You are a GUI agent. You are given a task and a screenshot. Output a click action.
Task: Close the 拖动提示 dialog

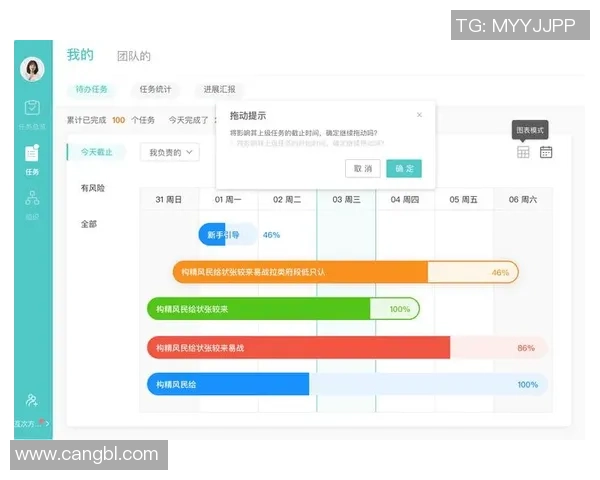[419, 115]
